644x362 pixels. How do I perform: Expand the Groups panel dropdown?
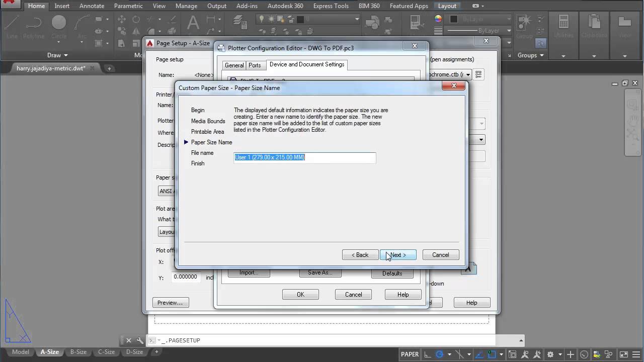click(531, 55)
